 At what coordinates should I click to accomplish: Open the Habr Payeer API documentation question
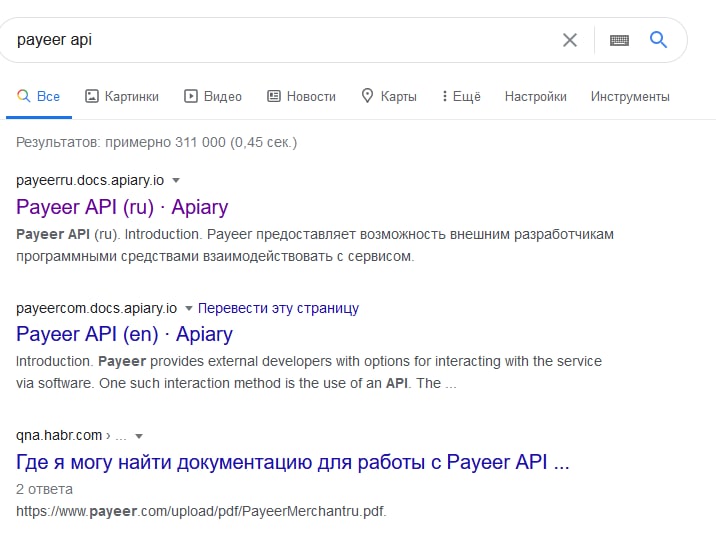pos(293,462)
